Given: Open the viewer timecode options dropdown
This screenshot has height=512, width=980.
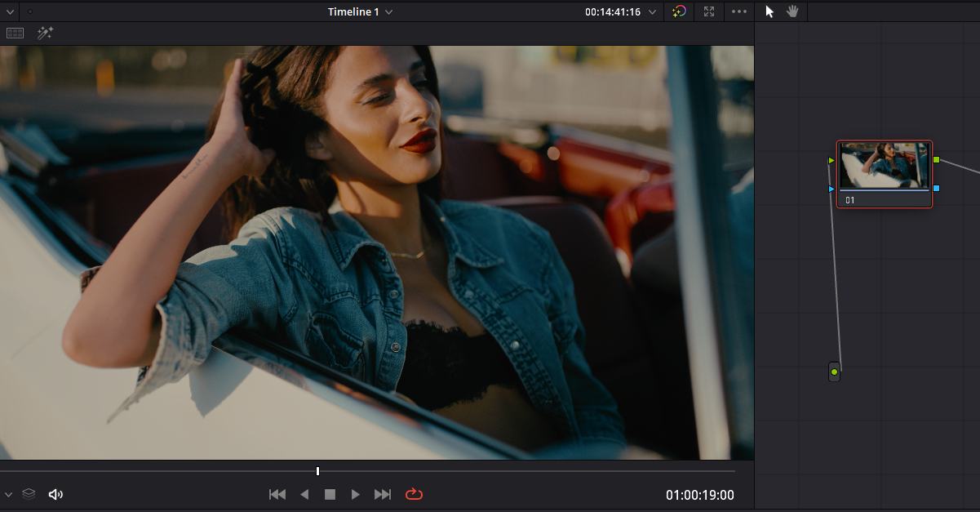Looking at the screenshot, I should pyautogui.click(x=652, y=12).
